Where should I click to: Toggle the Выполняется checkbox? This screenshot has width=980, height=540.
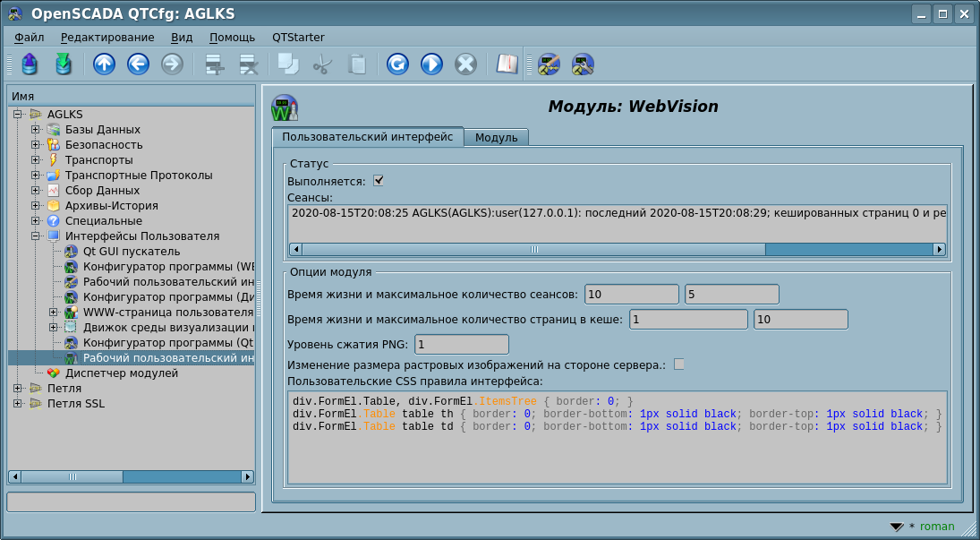378,181
